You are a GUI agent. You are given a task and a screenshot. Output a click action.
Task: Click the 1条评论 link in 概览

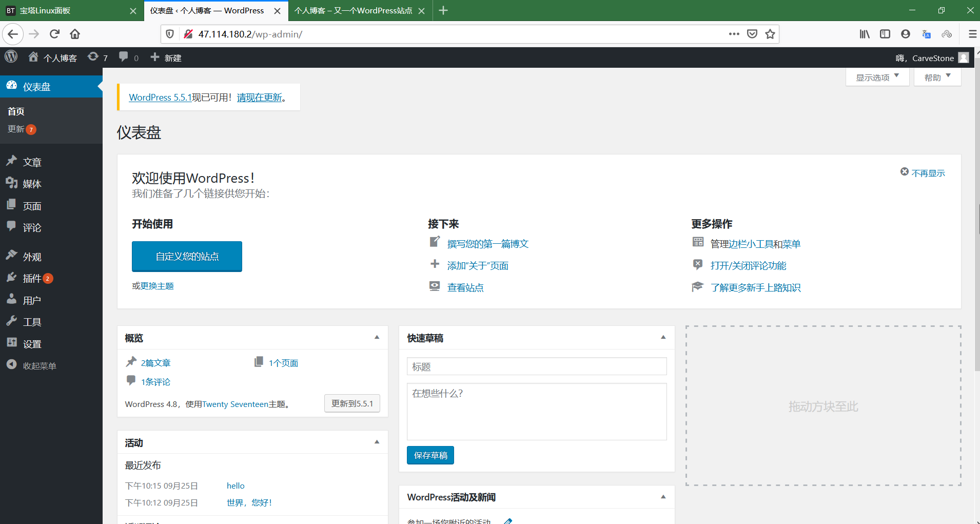tap(155, 382)
